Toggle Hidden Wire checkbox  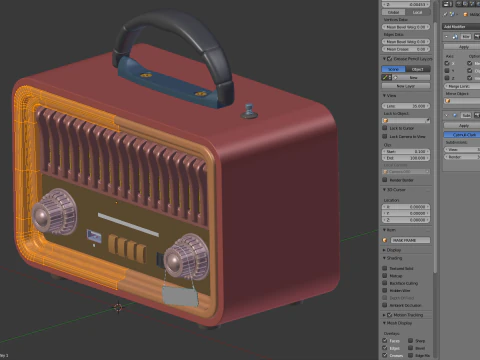[x=385, y=290]
